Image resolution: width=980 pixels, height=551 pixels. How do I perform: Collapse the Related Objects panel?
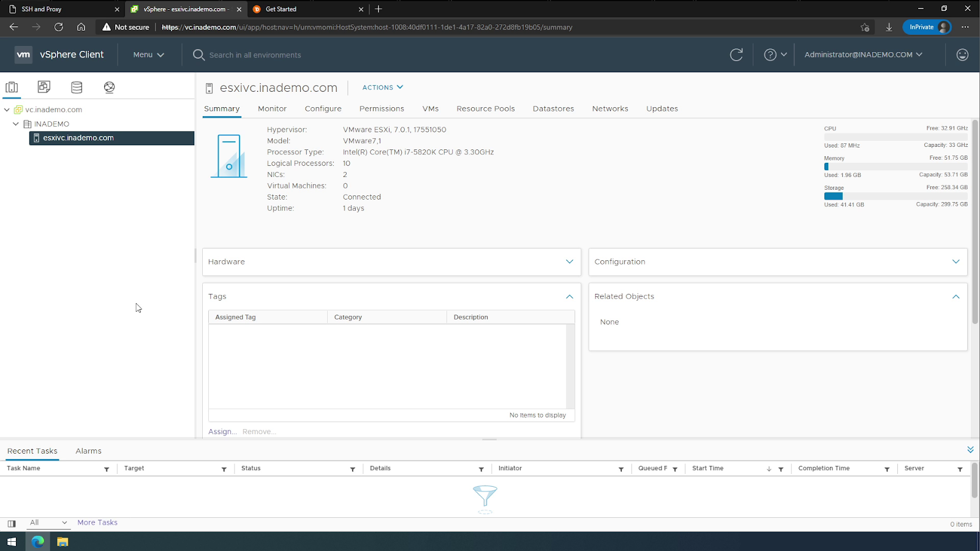(956, 296)
